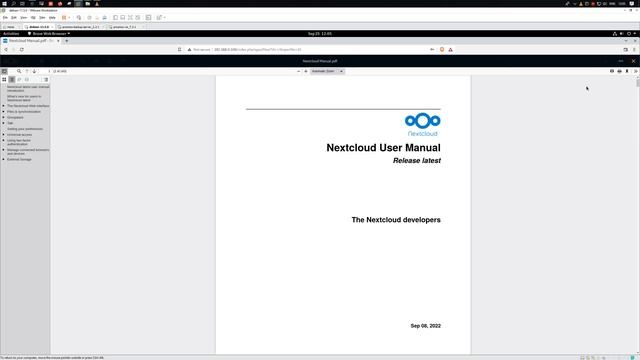Screen dimensions: 640x360
Task: Open GNOME clock and calendar
Action: [320, 33]
